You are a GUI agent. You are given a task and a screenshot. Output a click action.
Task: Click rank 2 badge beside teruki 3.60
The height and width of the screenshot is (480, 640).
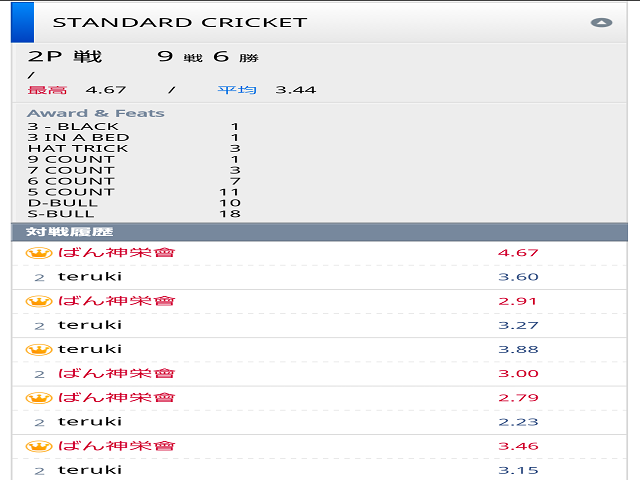(x=39, y=277)
